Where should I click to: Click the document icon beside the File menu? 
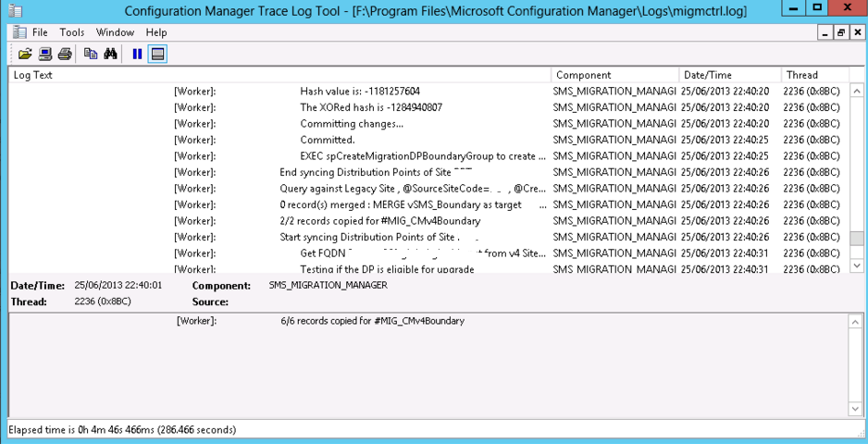coord(19,32)
